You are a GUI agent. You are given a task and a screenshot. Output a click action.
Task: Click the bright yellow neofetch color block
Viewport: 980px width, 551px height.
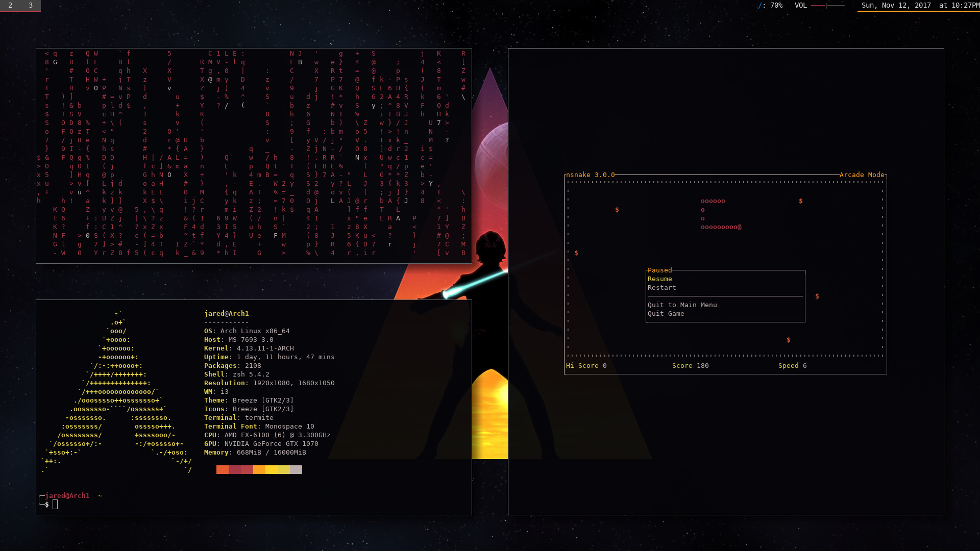[272, 469]
